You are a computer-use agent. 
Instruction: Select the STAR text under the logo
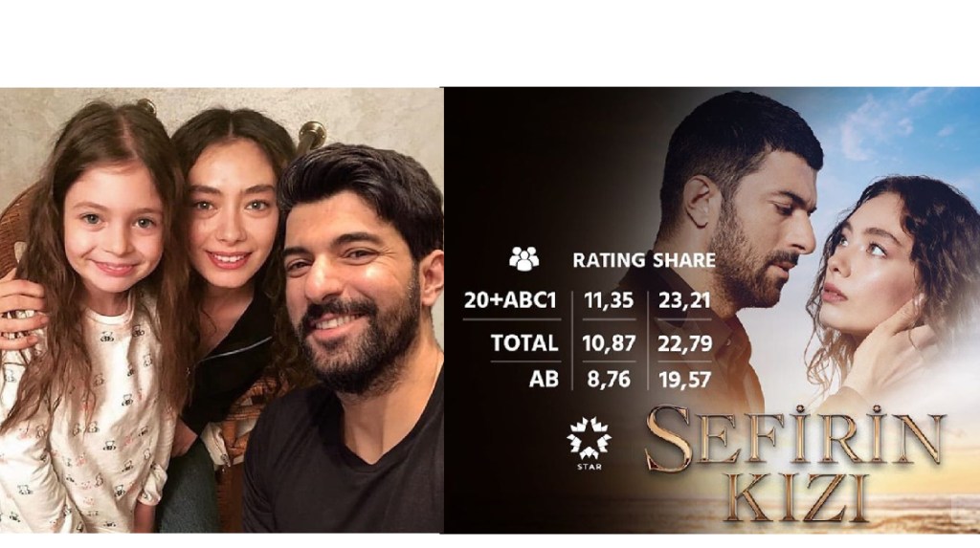click(x=589, y=466)
